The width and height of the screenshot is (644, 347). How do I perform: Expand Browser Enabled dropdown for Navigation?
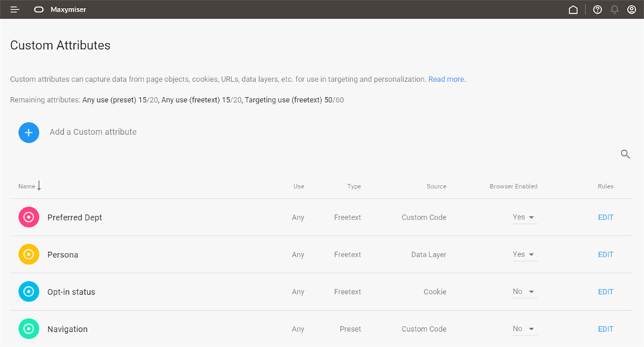(524, 329)
